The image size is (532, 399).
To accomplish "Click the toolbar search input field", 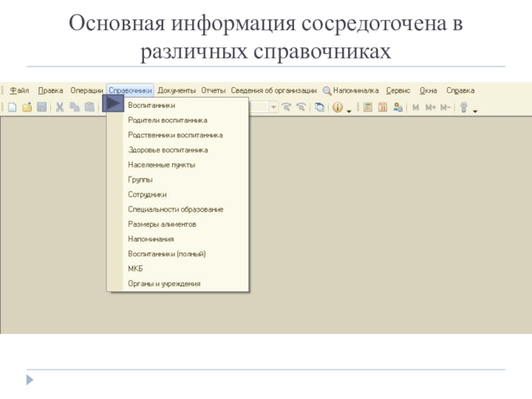I will tap(259, 107).
